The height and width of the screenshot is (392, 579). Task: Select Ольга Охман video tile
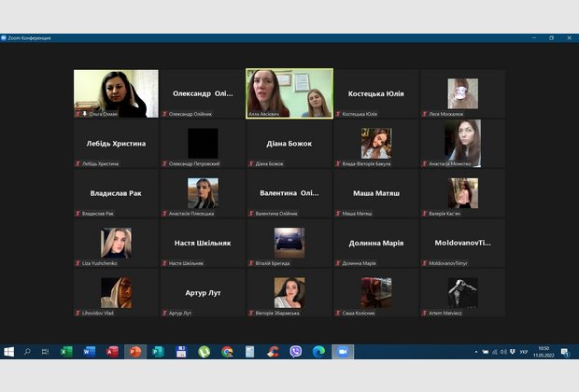click(116, 92)
